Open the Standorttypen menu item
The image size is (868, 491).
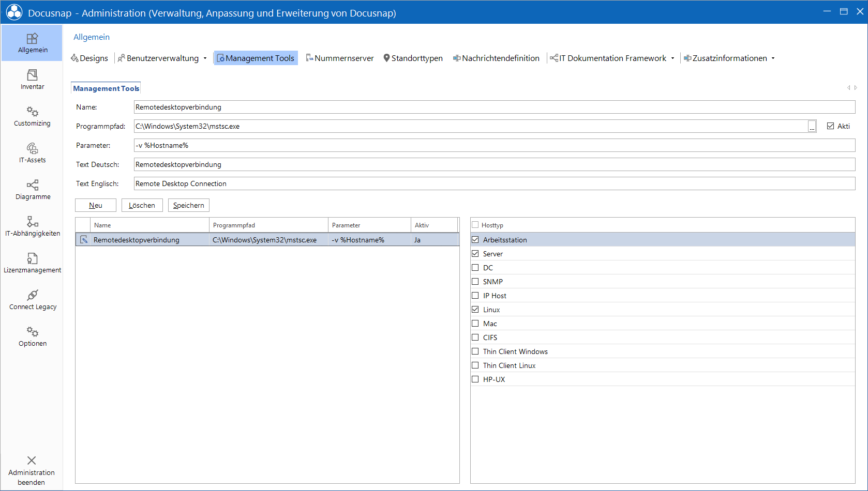[413, 58]
